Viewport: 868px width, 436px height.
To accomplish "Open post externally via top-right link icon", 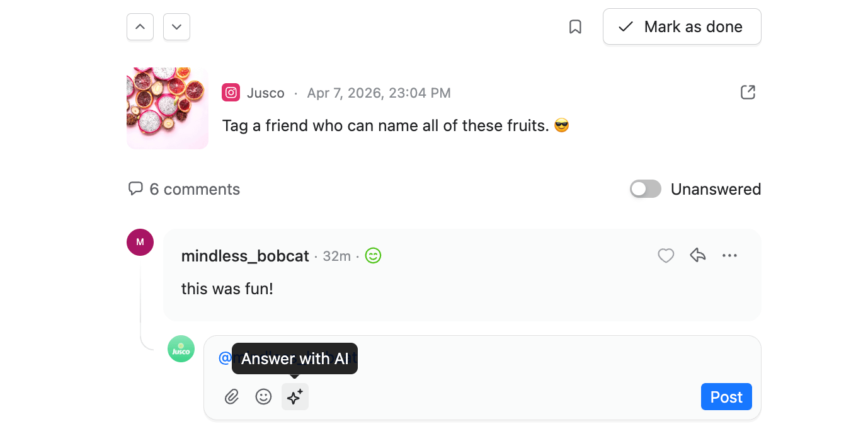I will point(748,93).
